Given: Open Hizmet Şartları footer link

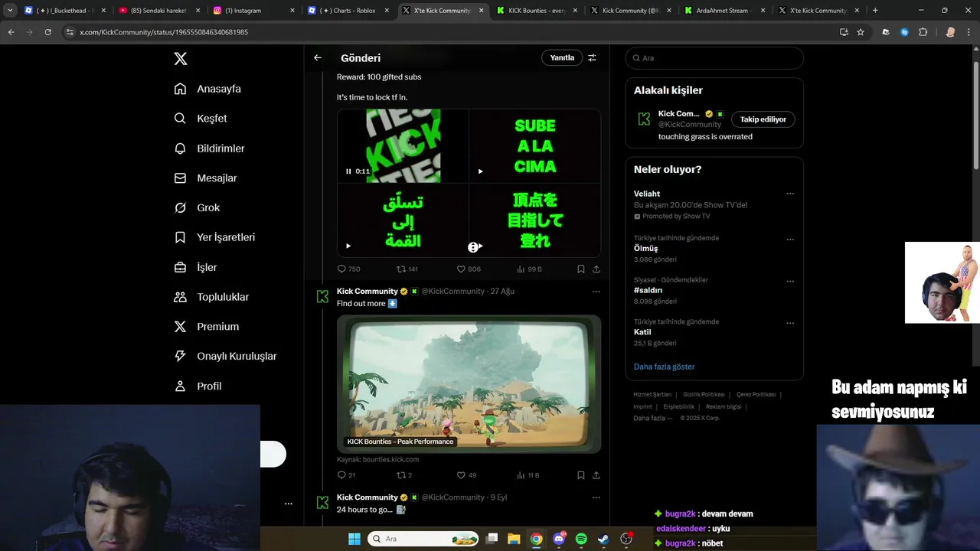Looking at the screenshot, I should coord(652,395).
